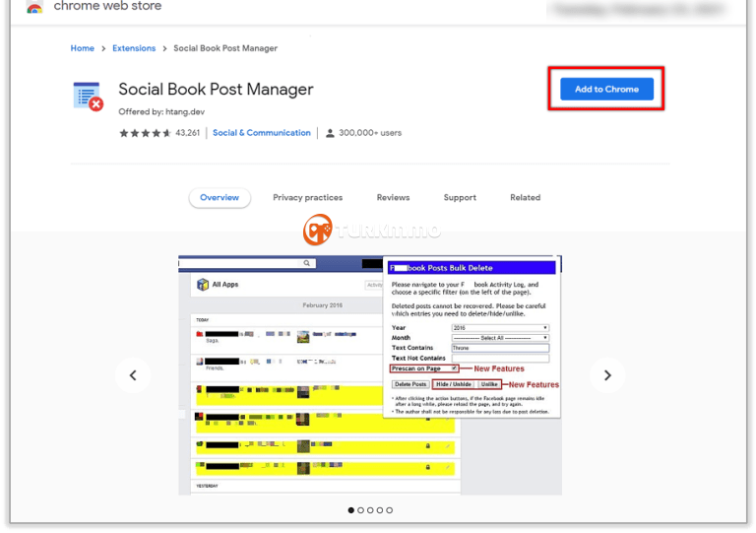756x533 pixels.
Task: Click the Chrome Web Store logo
Action: point(34,7)
